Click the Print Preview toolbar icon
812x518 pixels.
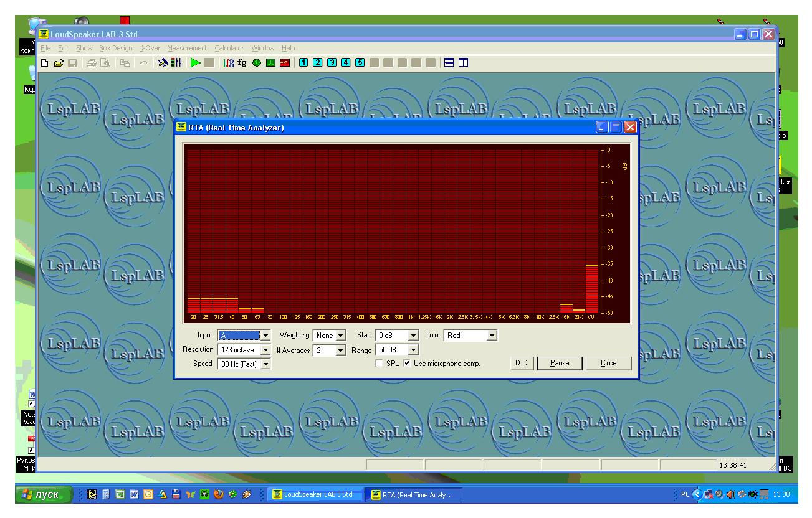click(x=105, y=63)
